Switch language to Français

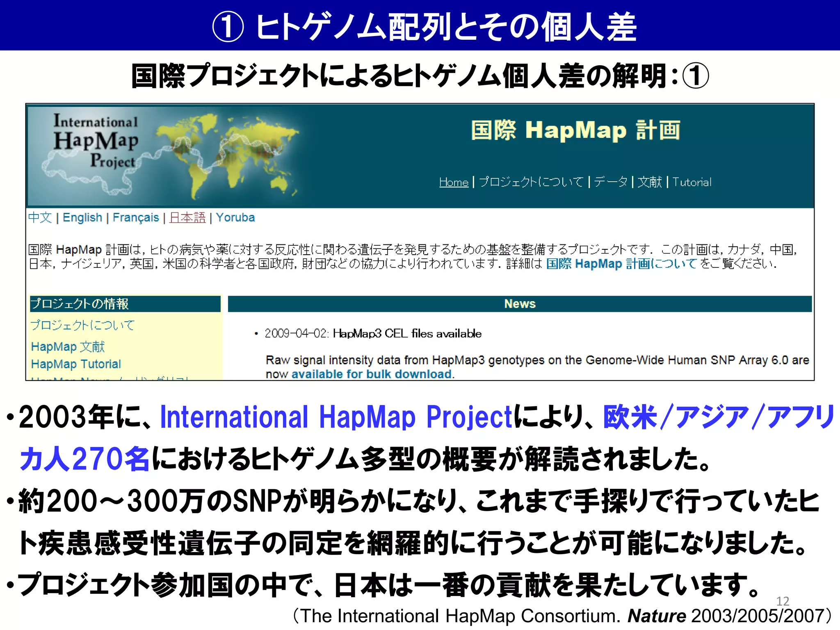[x=135, y=217]
